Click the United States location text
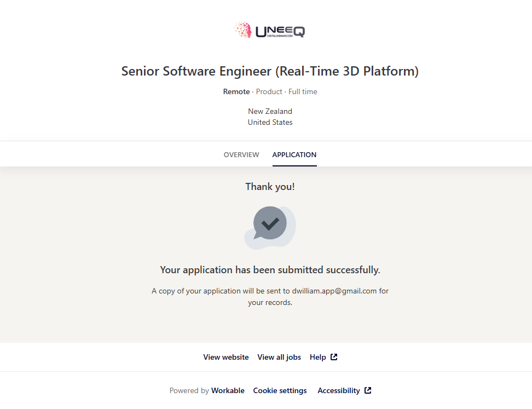Image resolution: width=532 pixels, height=409 pixels. pos(270,122)
